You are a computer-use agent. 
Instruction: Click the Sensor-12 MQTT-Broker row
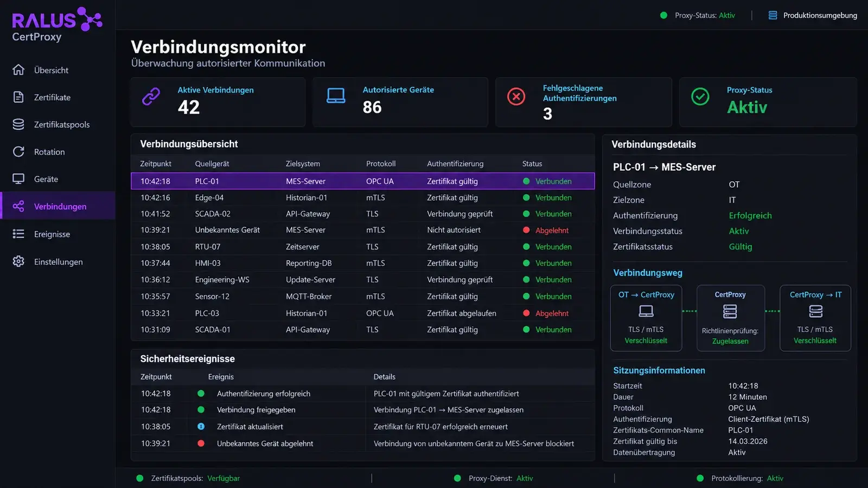(x=362, y=297)
